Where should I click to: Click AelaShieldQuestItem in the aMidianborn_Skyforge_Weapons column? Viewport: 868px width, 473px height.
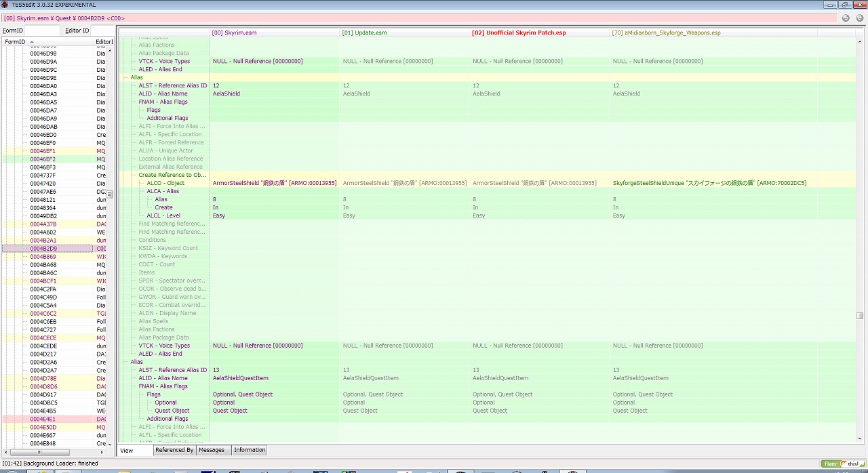point(641,378)
